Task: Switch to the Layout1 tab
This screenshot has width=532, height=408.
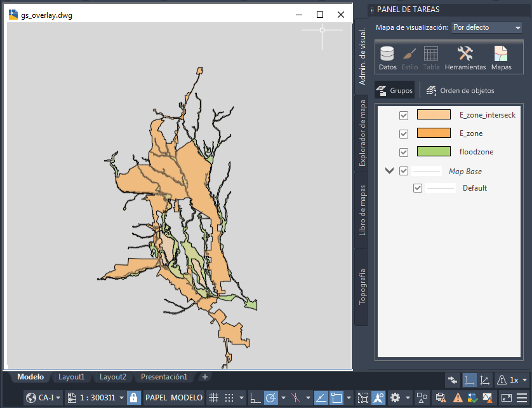Action: [72, 377]
